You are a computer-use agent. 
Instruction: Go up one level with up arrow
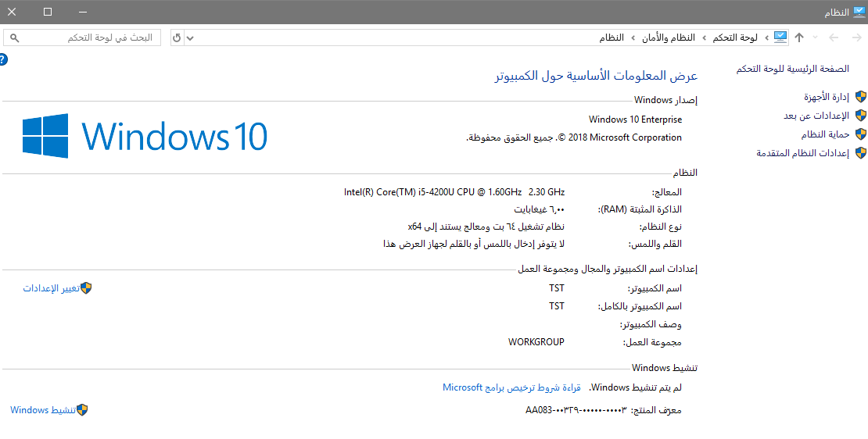tap(798, 37)
